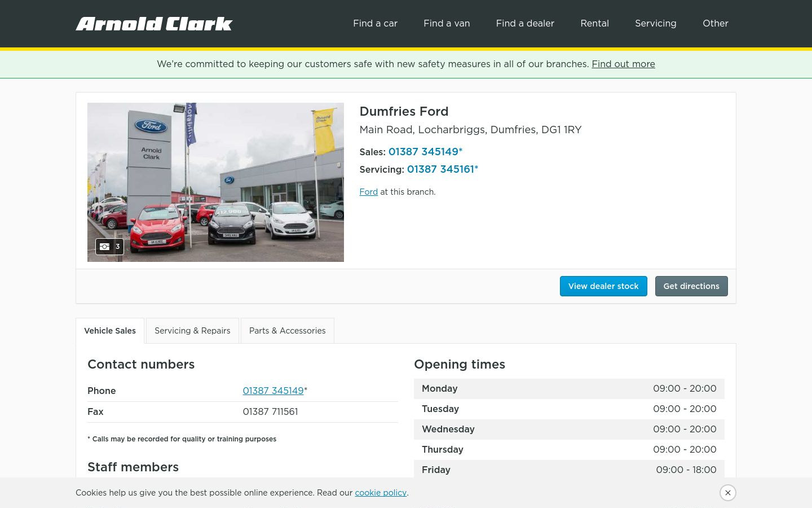812x508 pixels.
Task: Open the cookie policy link
Action: (x=381, y=493)
